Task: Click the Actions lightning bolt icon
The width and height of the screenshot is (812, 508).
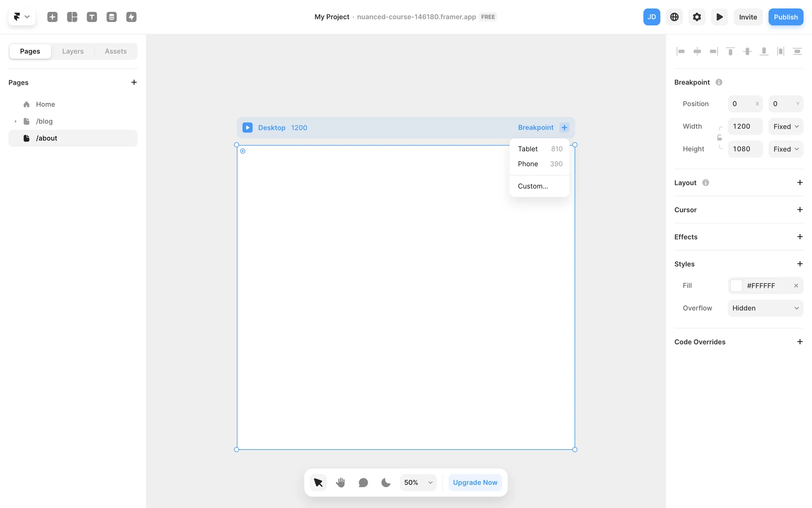Action: click(x=131, y=17)
